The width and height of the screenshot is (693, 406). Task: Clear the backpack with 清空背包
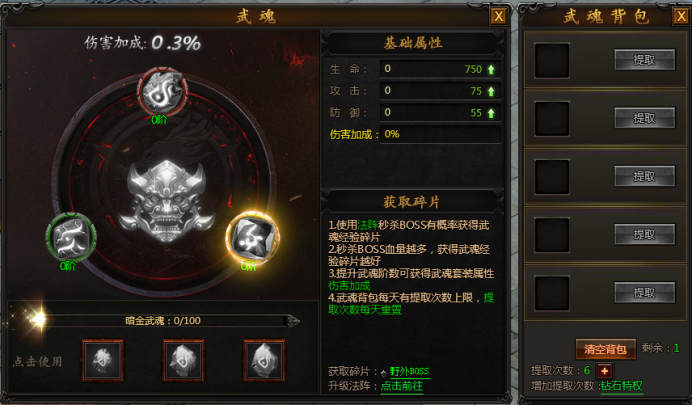(605, 349)
